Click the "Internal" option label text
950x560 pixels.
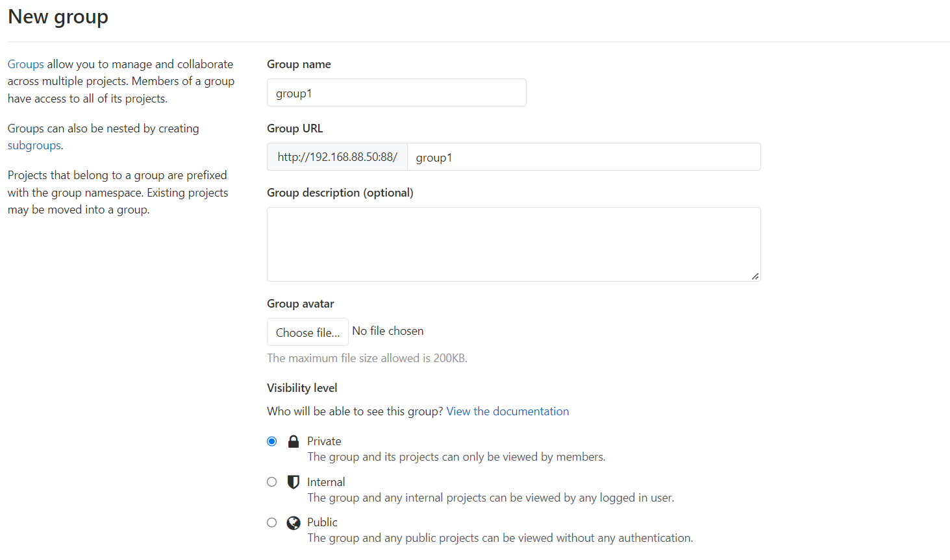326,482
